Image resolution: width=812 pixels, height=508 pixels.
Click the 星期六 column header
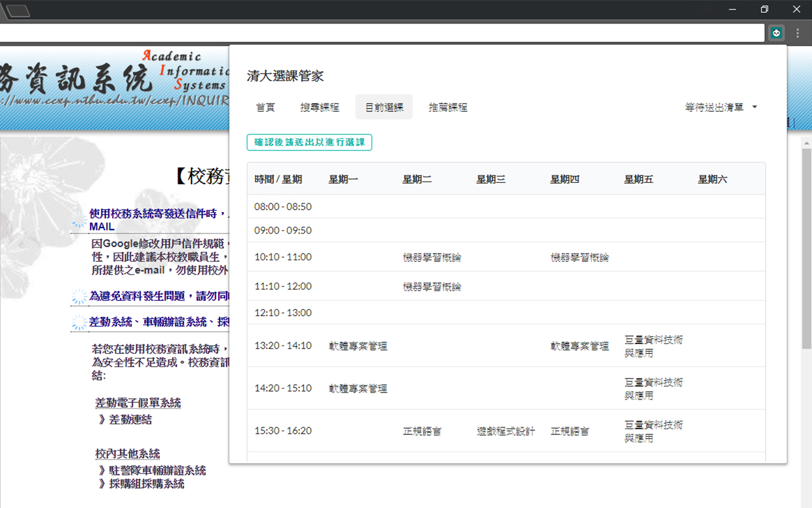713,180
